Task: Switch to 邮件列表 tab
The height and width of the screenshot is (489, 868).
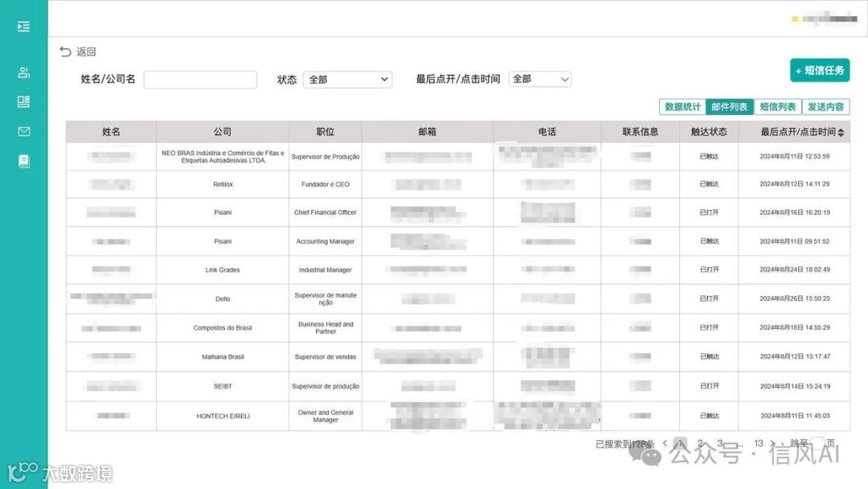Action: (x=730, y=107)
